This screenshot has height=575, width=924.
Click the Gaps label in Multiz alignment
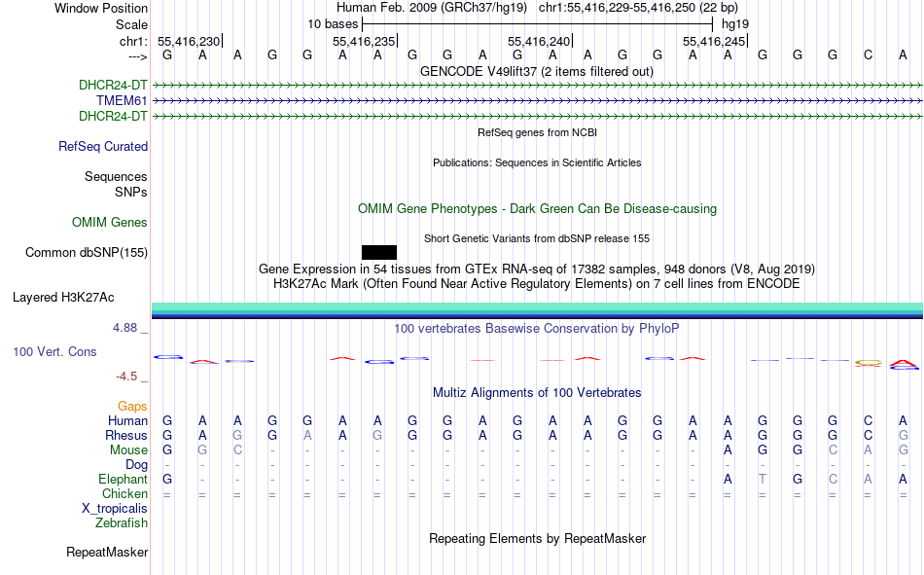click(132, 406)
